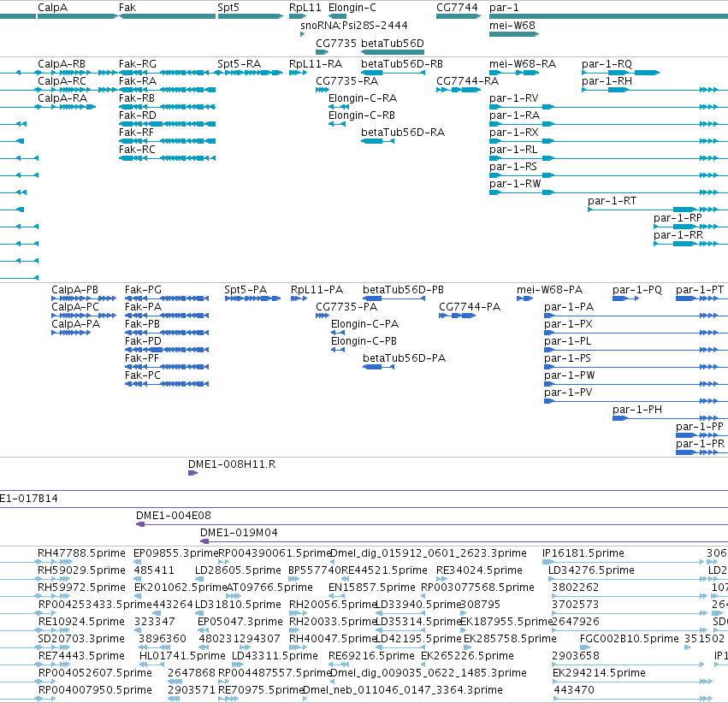
Task: Click transcript label Elongin-C-RB
Action: click(362, 115)
